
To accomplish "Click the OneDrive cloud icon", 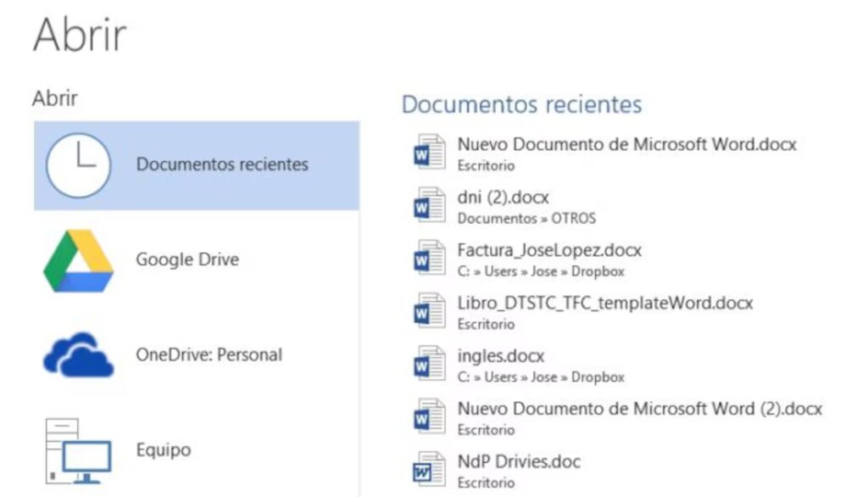I will point(80,355).
